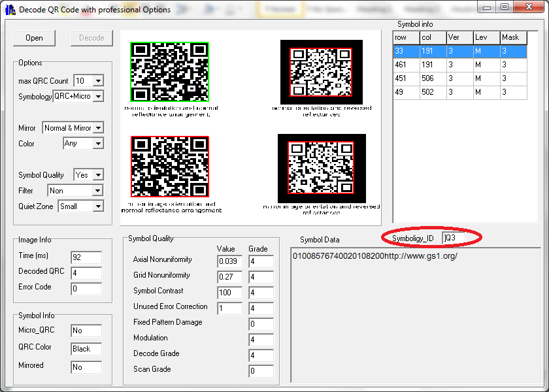Click the app icon in the title bar
Screen dimensions: 549x392
click(10, 10)
